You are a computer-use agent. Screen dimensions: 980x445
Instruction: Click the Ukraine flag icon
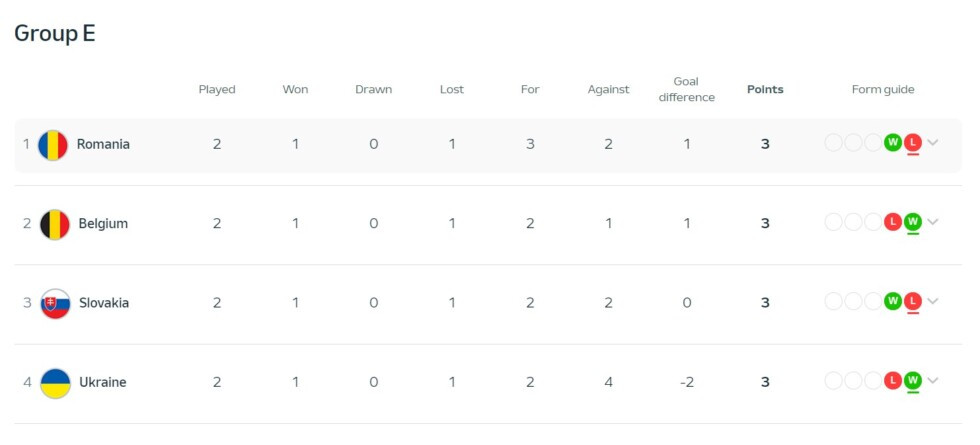coord(55,383)
